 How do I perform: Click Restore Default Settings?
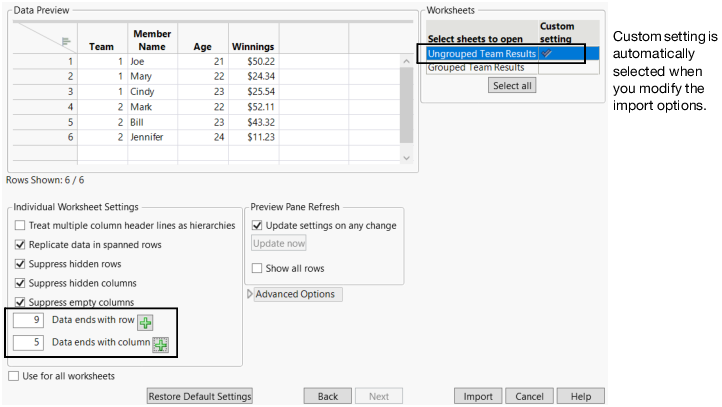click(200, 396)
